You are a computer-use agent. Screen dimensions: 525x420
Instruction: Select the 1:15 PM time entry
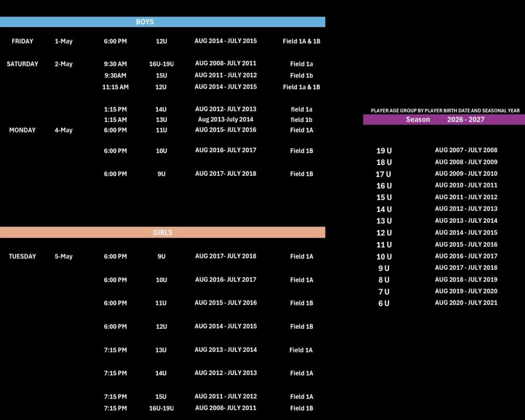115,109
